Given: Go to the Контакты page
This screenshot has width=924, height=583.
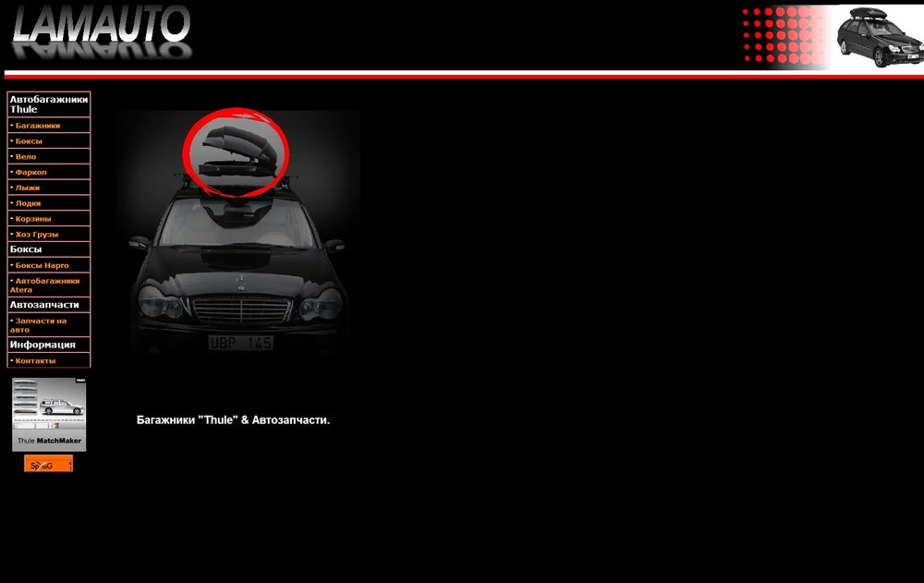Looking at the screenshot, I should [35, 360].
